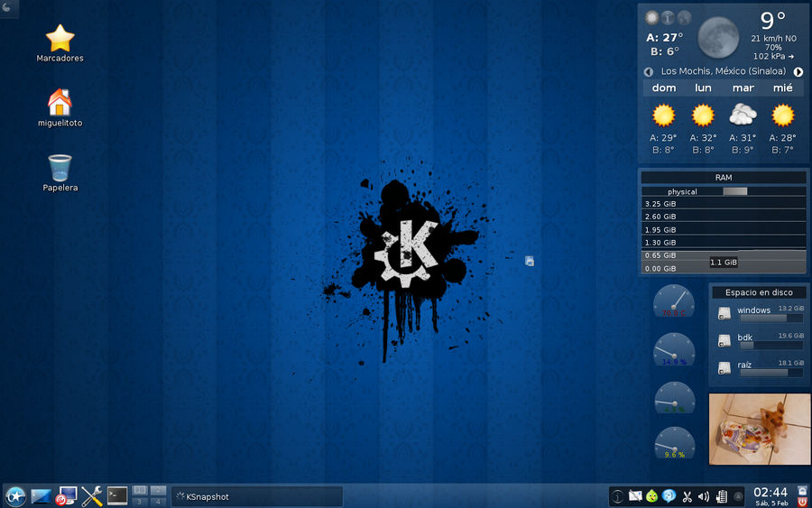Screen dimensions: 812x508
Task: Launch the terminal from the panel
Action: pos(117,496)
